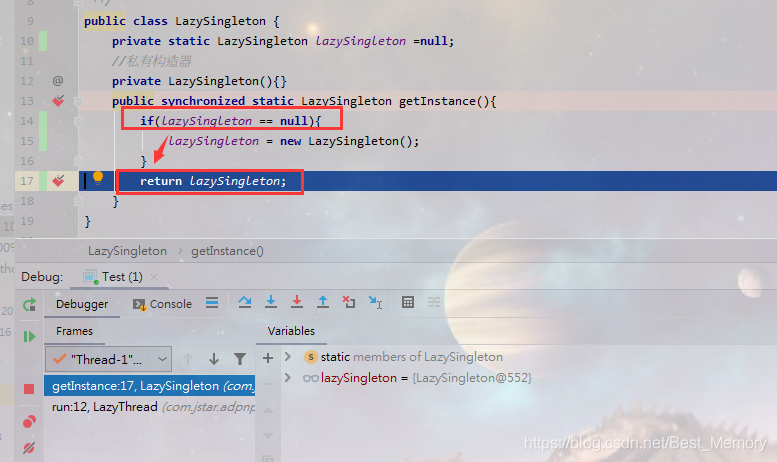The height and width of the screenshot is (462, 777).
Task: Click the Rerun Test debug icon
Action: pos(30,304)
